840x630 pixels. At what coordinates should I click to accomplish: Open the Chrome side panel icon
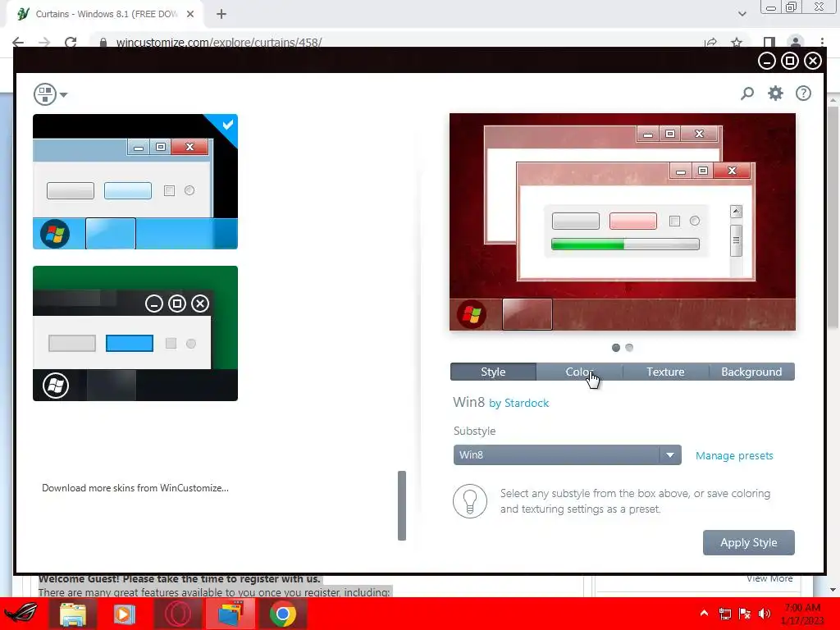(x=769, y=43)
